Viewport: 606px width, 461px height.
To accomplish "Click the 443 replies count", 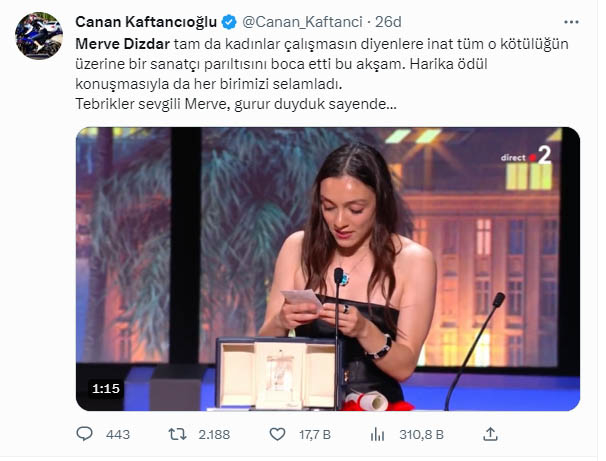I will tap(118, 434).
